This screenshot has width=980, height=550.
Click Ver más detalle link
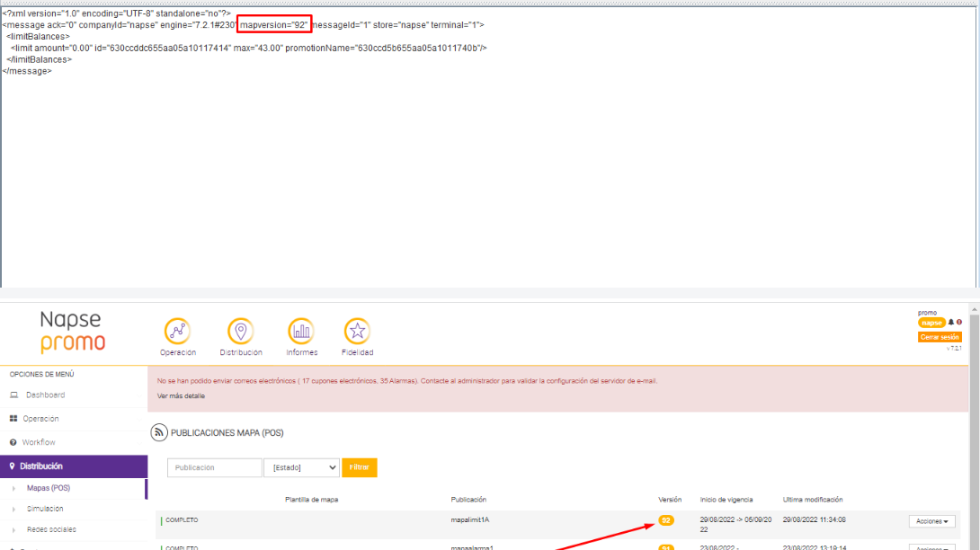181,395
